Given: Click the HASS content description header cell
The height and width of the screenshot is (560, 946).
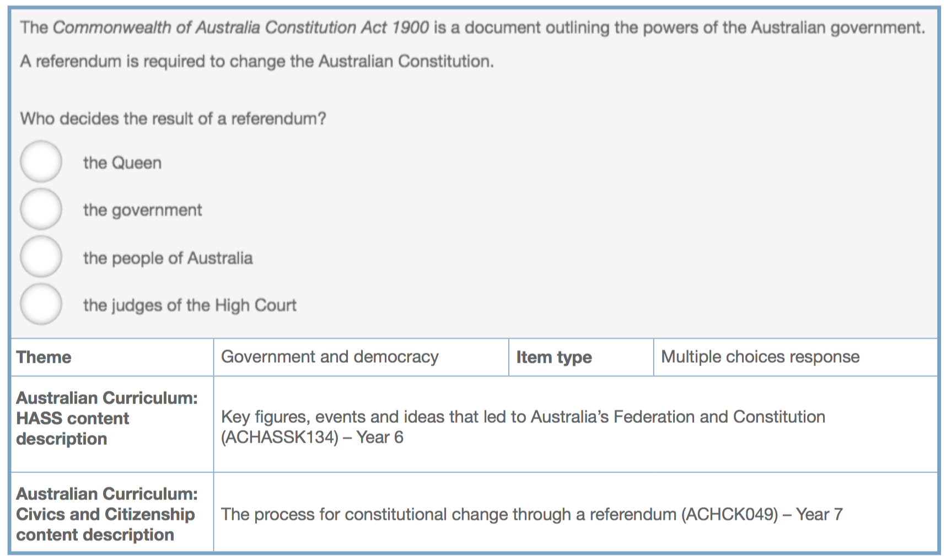Looking at the screenshot, I should [x=112, y=424].
